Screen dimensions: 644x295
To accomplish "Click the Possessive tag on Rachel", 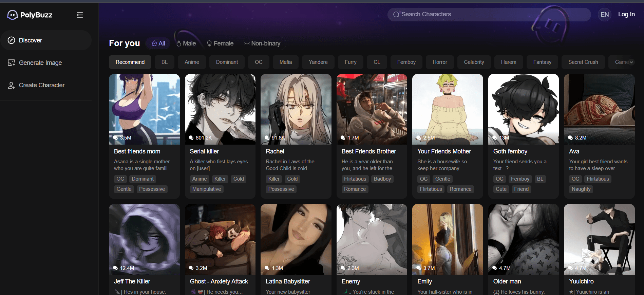I will tap(281, 189).
